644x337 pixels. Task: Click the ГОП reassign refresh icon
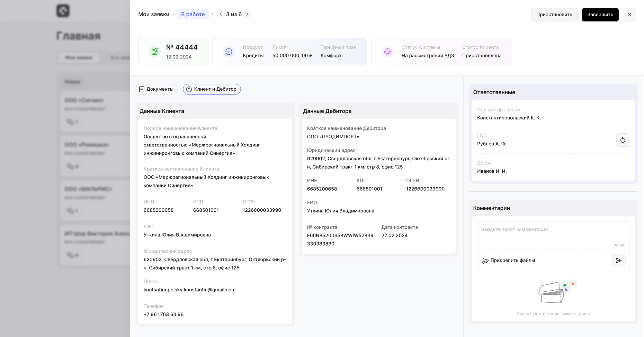pos(623,140)
